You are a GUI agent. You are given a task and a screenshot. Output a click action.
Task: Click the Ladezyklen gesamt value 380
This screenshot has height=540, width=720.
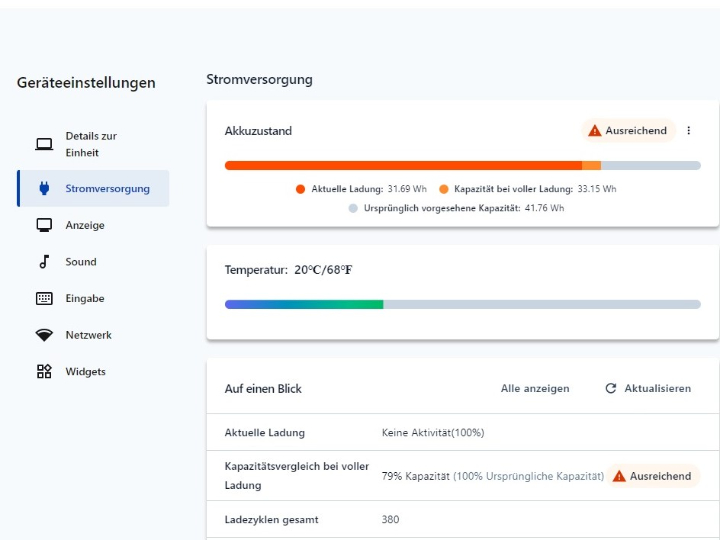tap(390, 519)
